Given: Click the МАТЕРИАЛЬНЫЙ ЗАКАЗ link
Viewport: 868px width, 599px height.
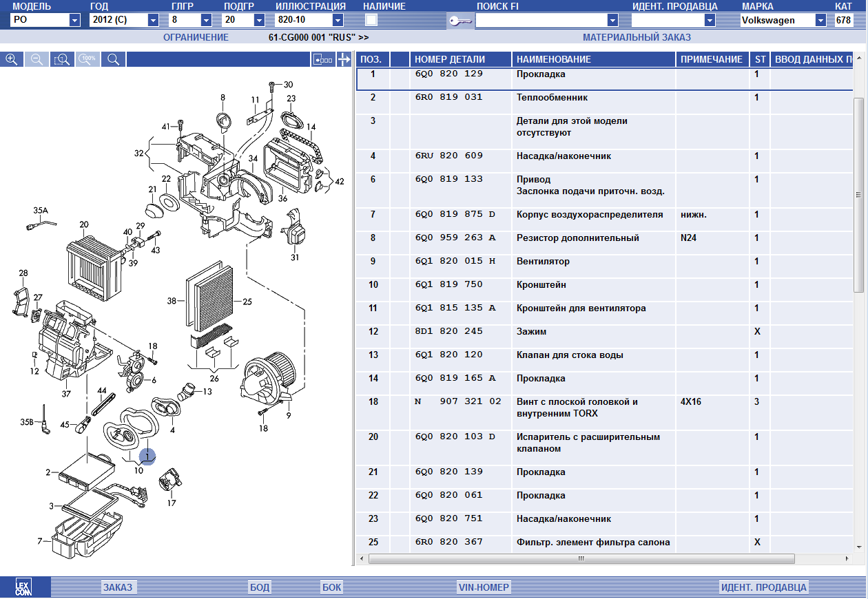Looking at the screenshot, I should 637,37.
